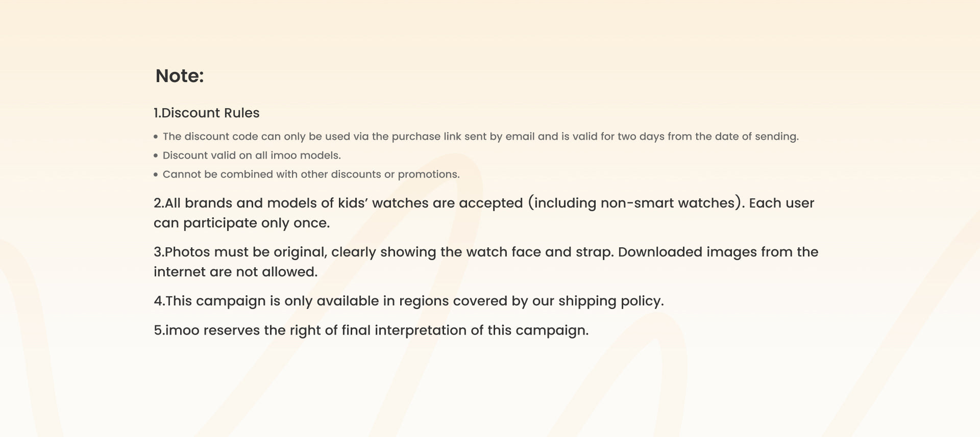Viewport: 980px width, 437px height.
Task: Click the bullet dot before the discount code line
Action: click(156, 137)
